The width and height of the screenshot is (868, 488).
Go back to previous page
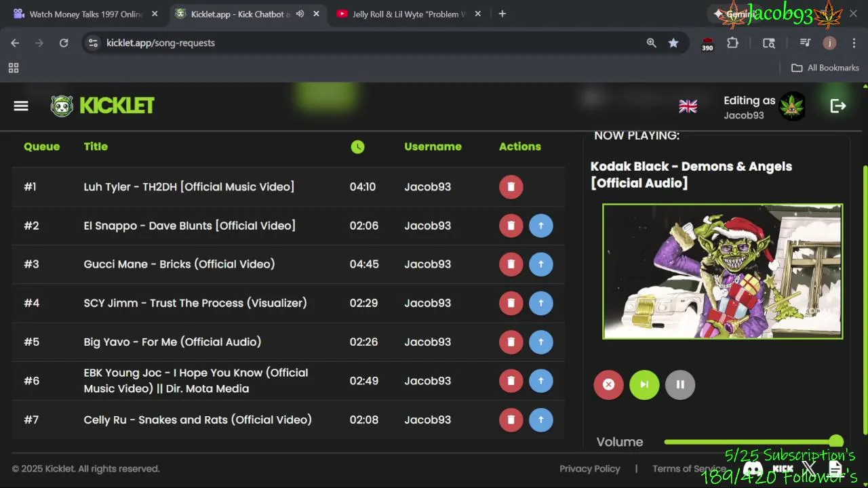pyautogui.click(x=15, y=43)
